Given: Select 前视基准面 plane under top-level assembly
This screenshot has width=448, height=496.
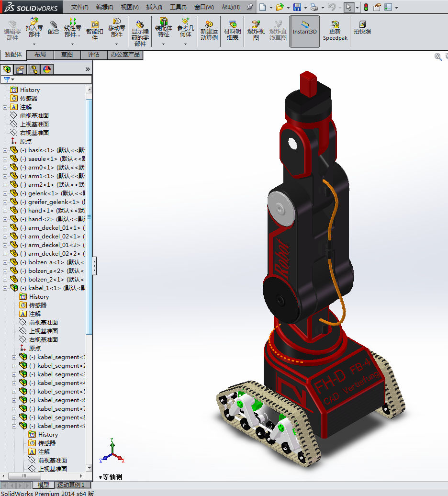Looking at the screenshot, I should pyautogui.click(x=34, y=116).
